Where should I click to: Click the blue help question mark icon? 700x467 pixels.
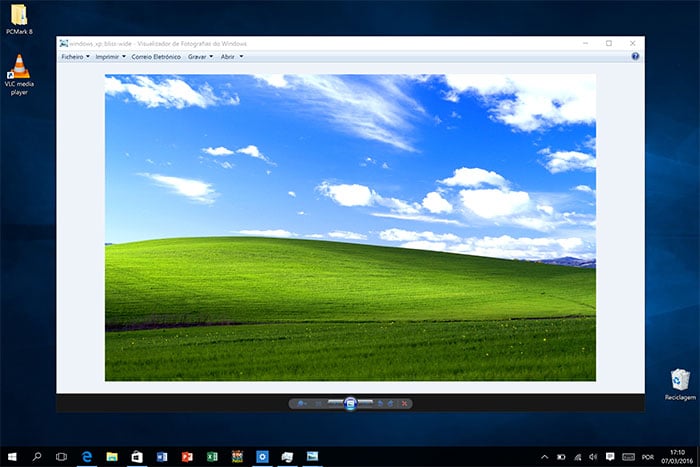point(635,56)
